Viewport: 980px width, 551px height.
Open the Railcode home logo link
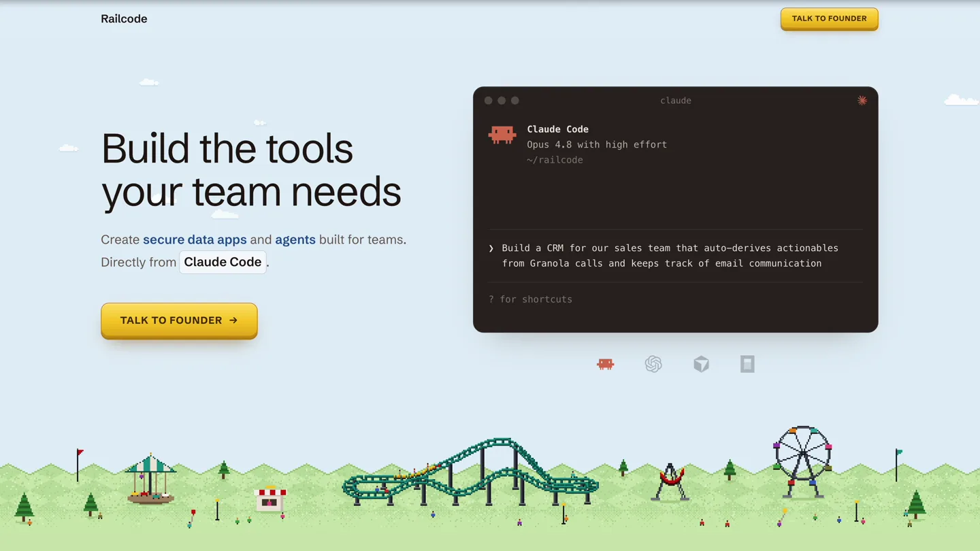tap(124, 19)
